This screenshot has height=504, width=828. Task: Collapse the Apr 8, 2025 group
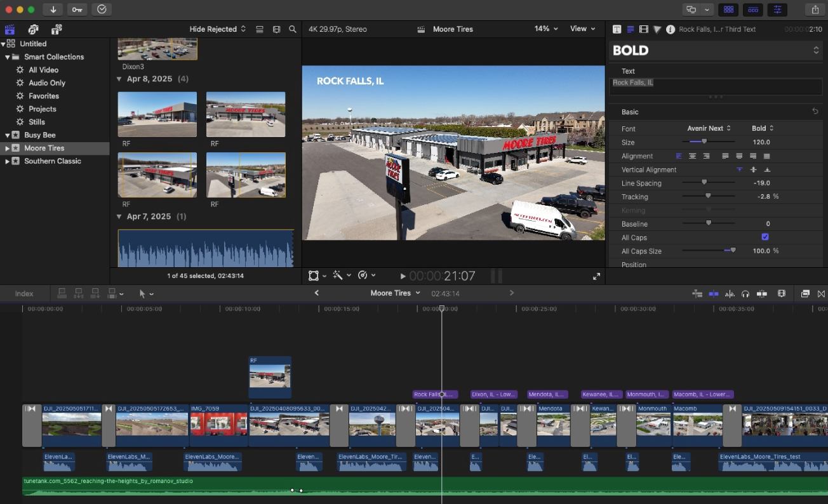point(119,79)
